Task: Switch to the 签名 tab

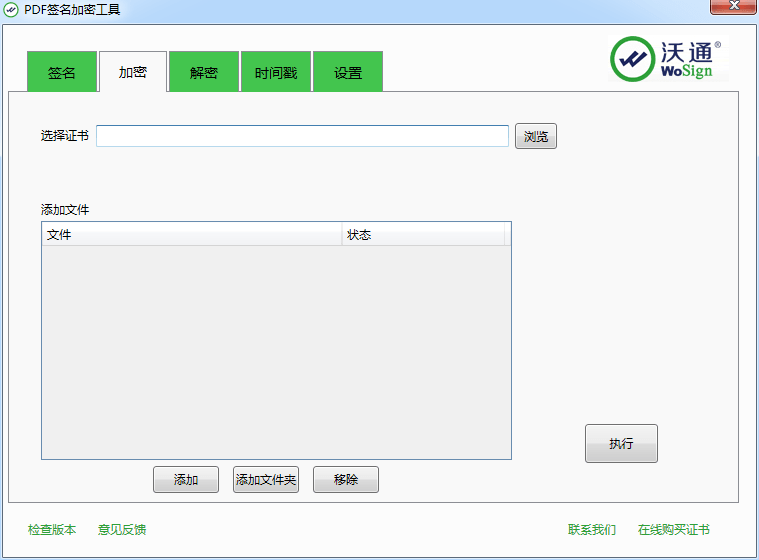Action: tap(62, 73)
